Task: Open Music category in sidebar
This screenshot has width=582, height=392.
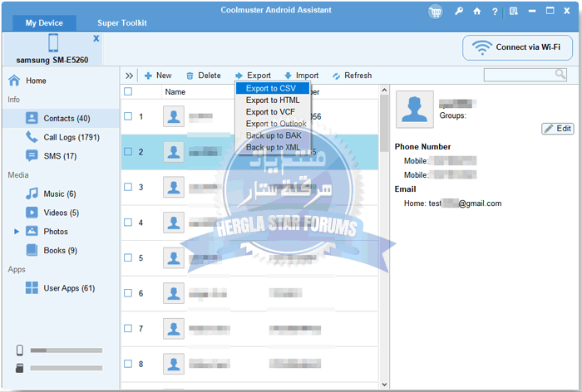Action: (x=58, y=194)
